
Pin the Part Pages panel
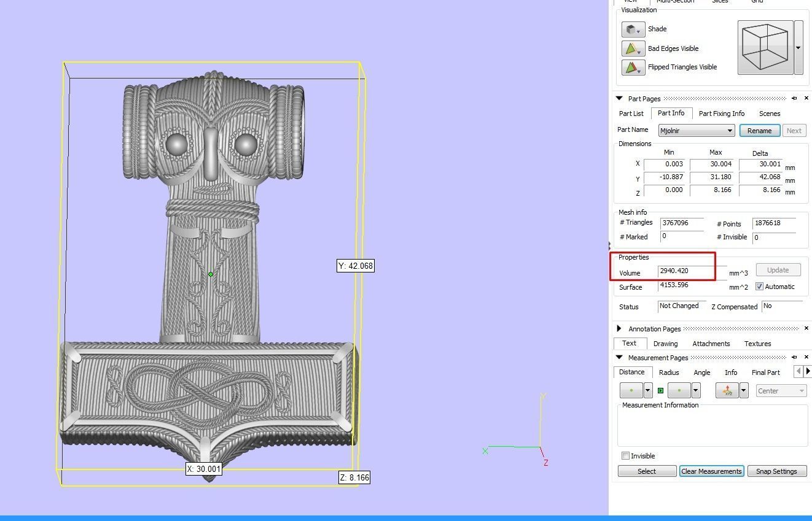(794, 98)
